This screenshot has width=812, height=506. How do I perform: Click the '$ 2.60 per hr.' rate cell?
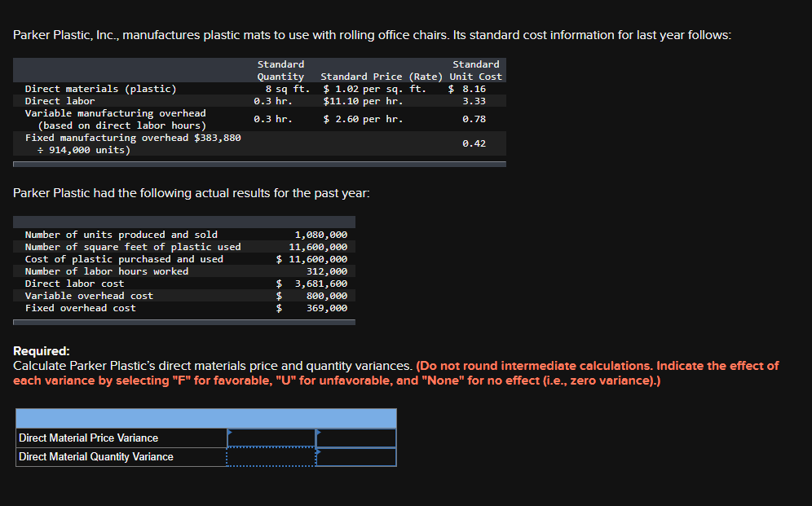[x=363, y=119]
